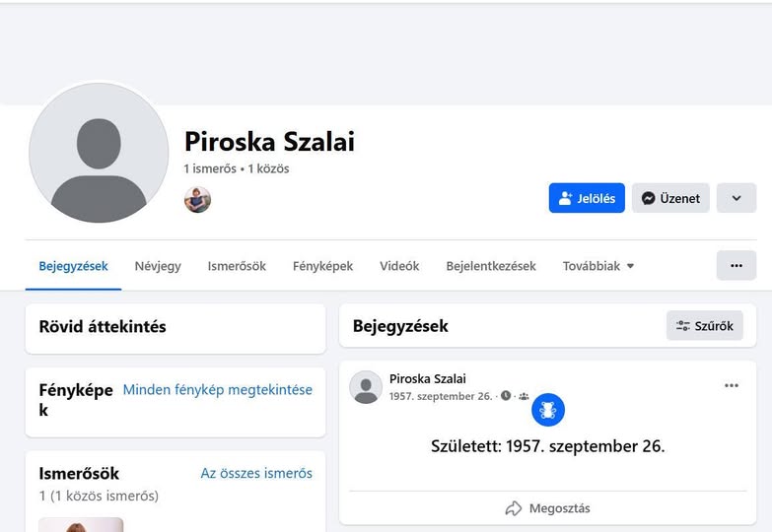772x532 pixels.
Task: Click Minden fénykép megtekintése link
Action: [217, 390]
